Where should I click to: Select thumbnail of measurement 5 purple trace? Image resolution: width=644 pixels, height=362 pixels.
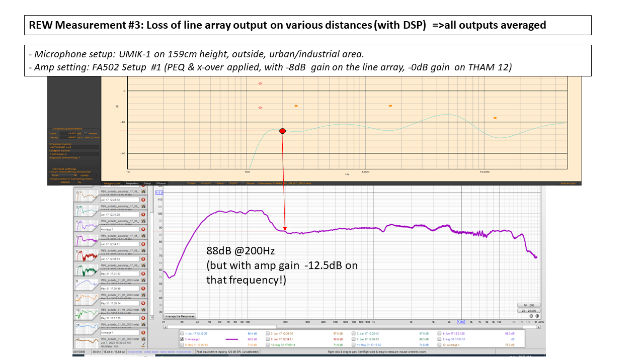[x=87, y=240]
